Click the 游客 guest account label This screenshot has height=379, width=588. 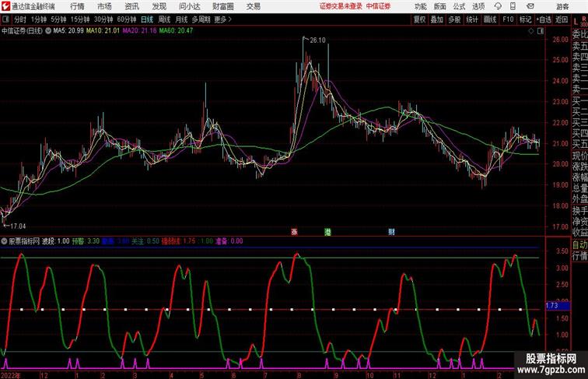tap(562, 6)
